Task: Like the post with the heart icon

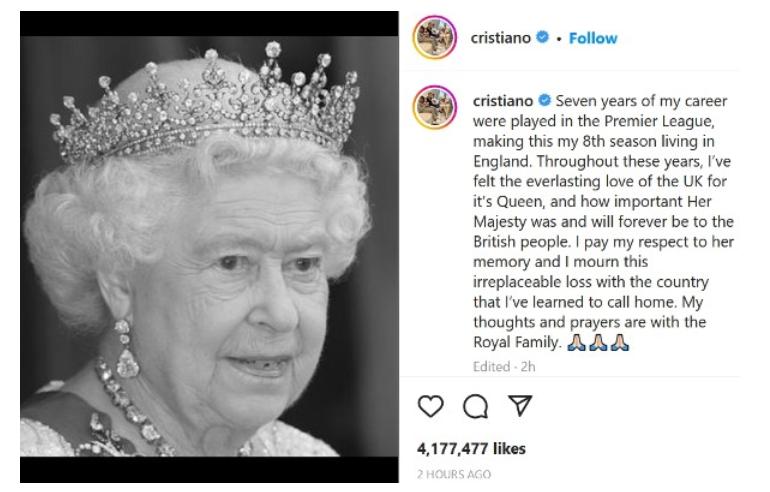Action: (430, 407)
